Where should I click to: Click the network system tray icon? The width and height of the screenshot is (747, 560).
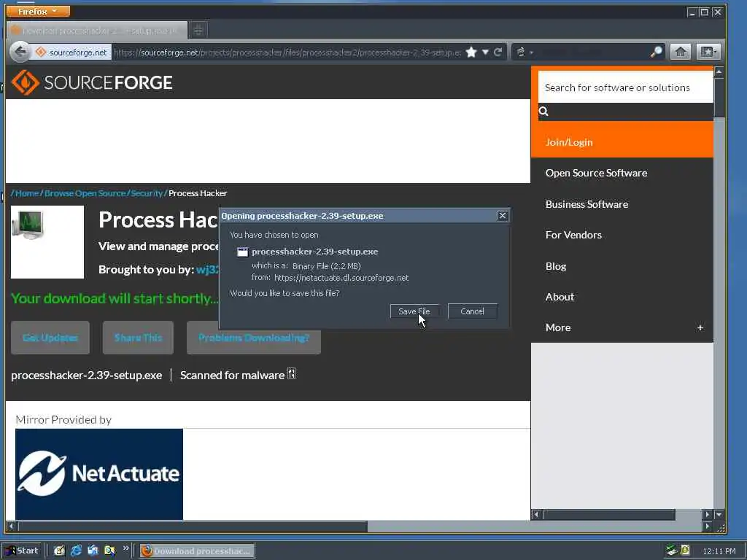pos(672,551)
